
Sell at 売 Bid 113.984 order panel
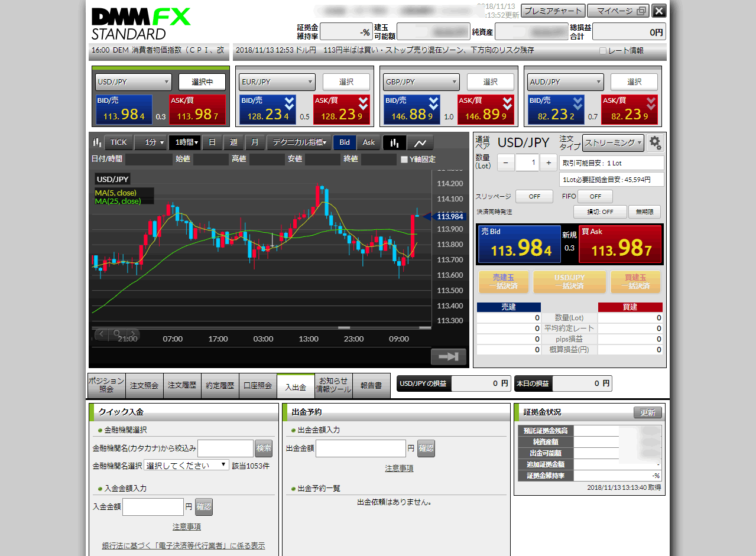[x=520, y=244]
